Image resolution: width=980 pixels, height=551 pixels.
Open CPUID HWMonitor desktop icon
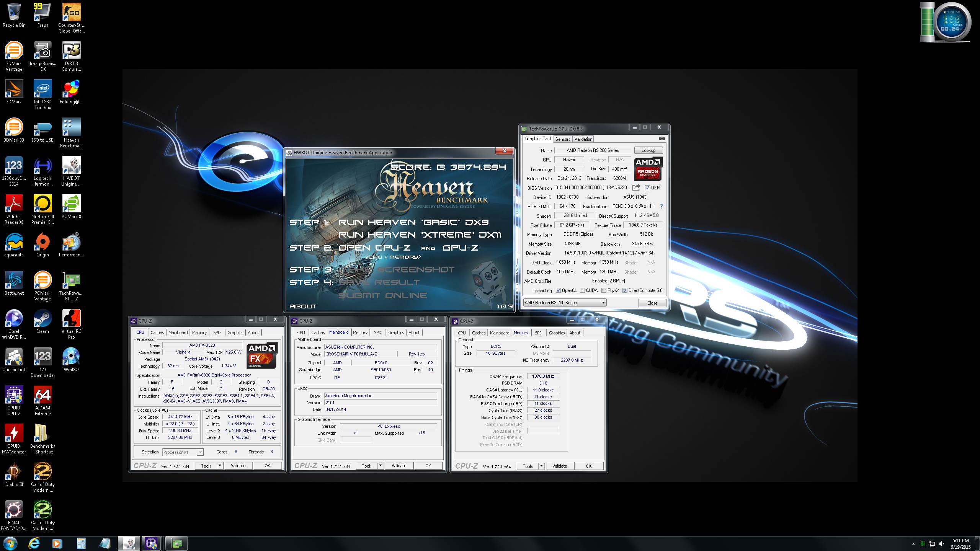[14, 439]
